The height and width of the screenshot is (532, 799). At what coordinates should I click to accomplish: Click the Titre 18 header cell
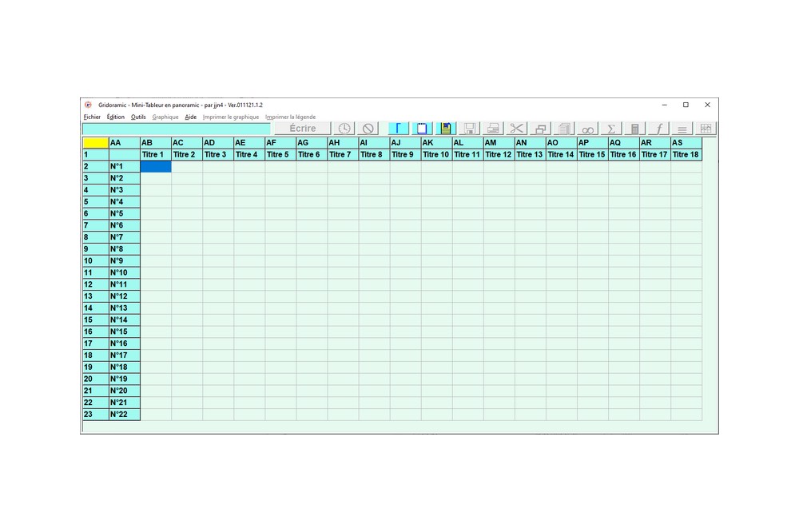point(686,154)
